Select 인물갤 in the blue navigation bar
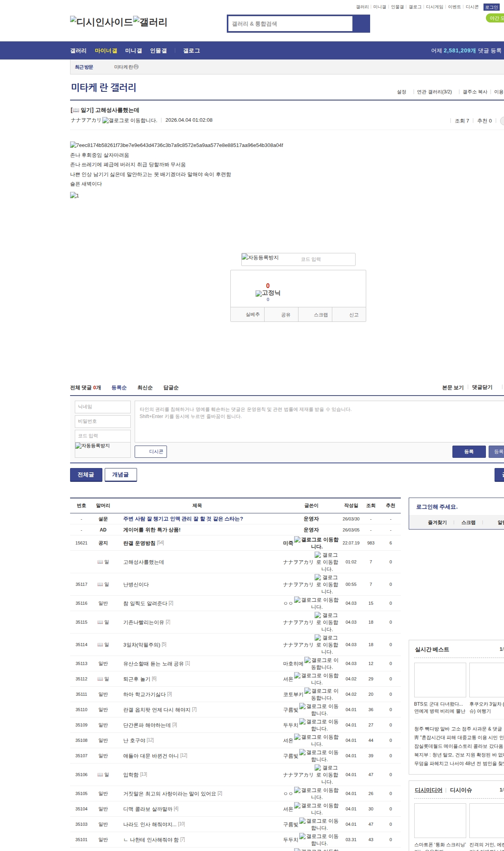The image size is (504, 851). [x=158, y=51]
